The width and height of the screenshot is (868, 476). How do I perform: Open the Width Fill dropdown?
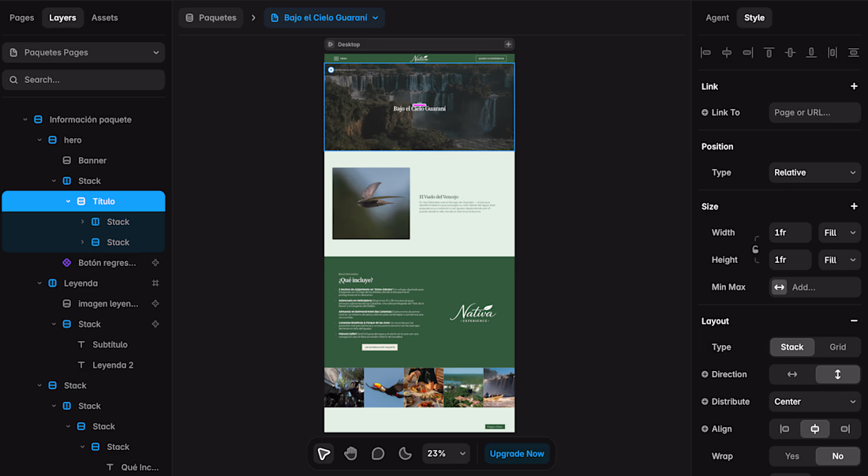click(840, 233)
